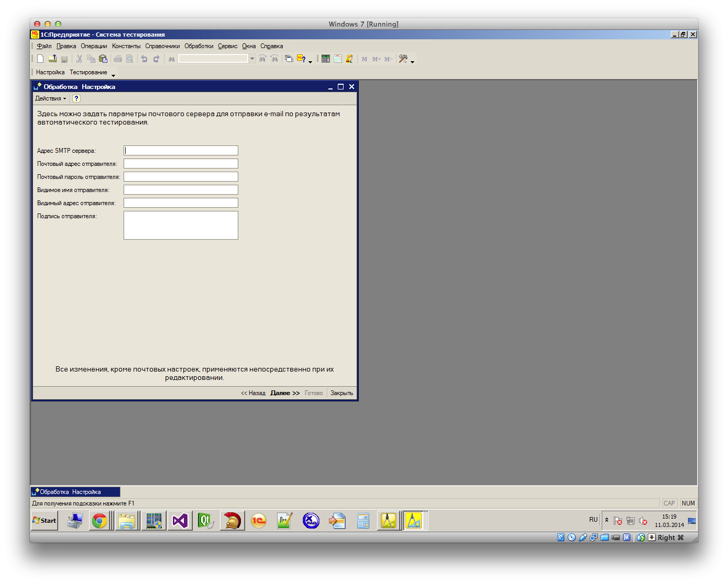Click the Тестирование toolbar button
The width and height of the screenshot is (728, 584).
89,72
